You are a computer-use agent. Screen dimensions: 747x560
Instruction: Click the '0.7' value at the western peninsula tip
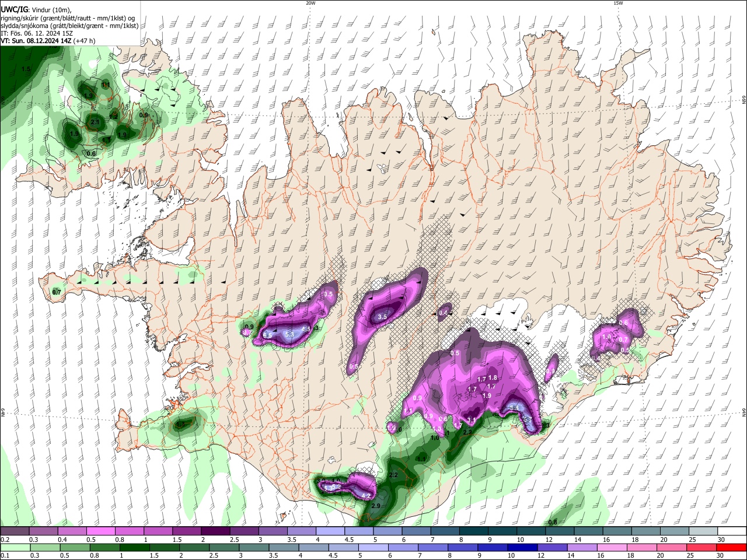pos(57,292)
